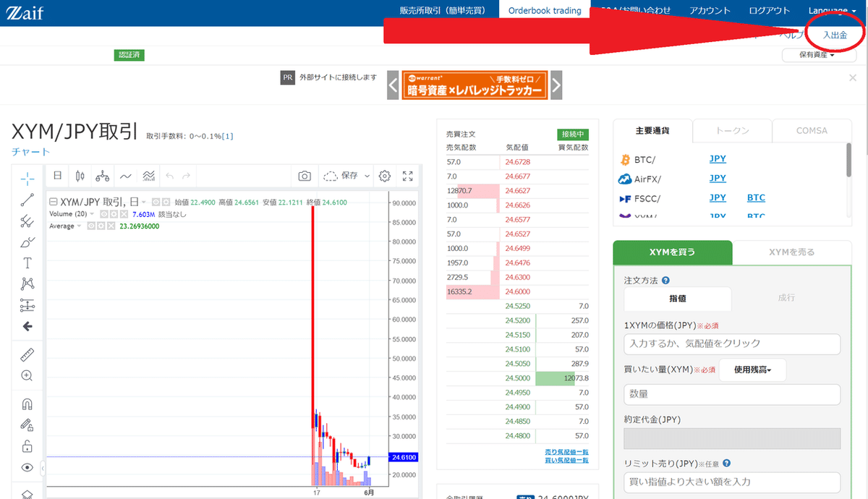868x499 pixels.
Task: Toggle magnet mode on chart
Action: coord(27,404)
